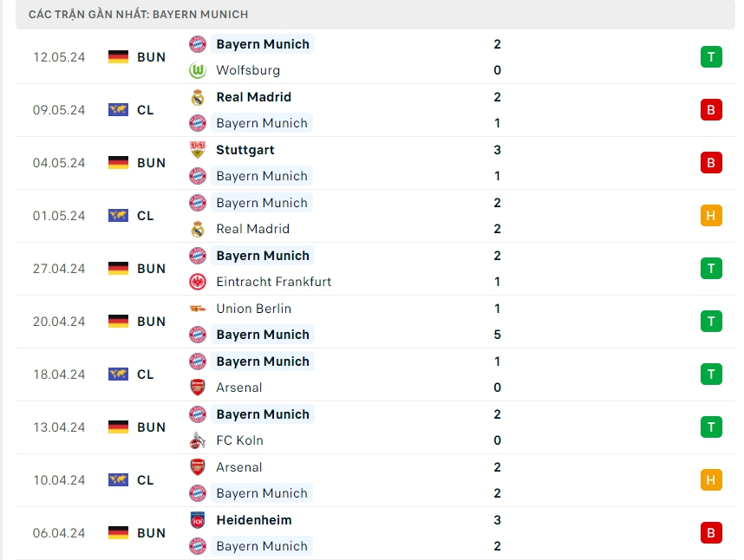
Task: Click the Champions League icon on 09.05.24
Action: tap(118, 110)
